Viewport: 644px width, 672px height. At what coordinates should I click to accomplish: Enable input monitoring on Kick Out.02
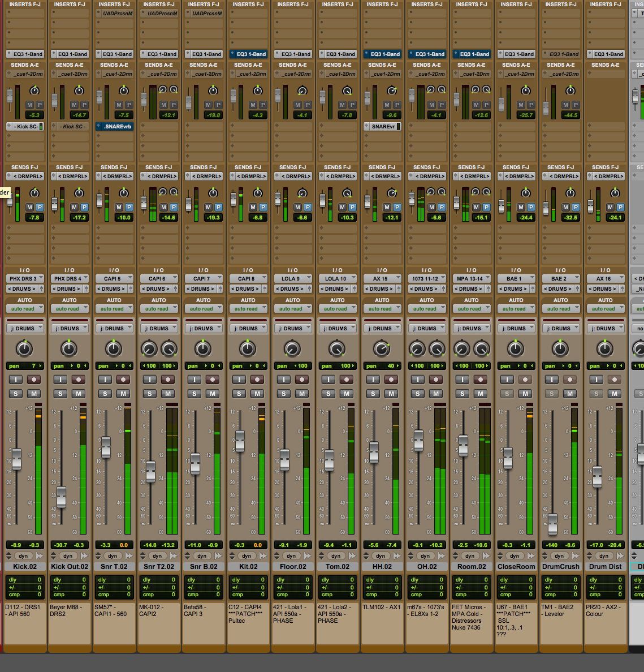point(60,380)
